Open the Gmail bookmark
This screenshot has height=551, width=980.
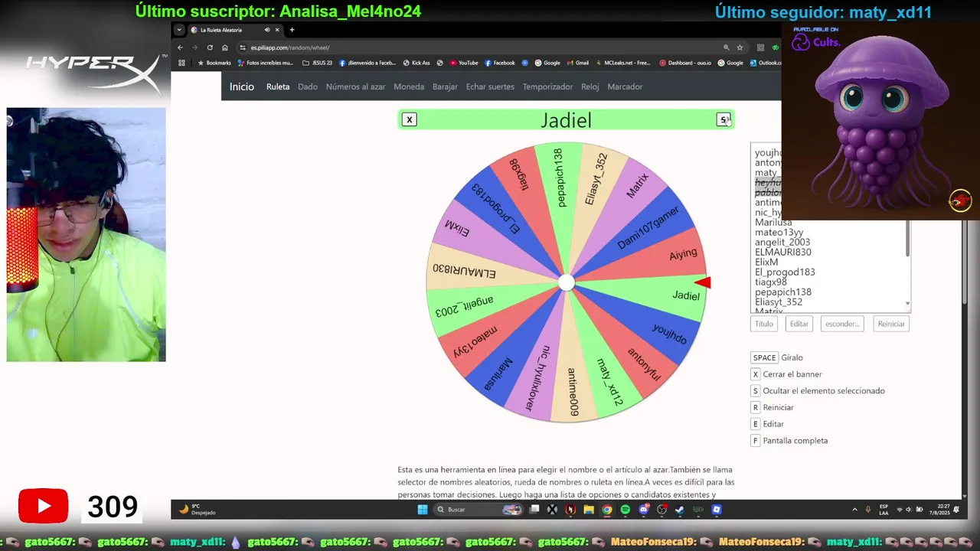tap(578, 63)
